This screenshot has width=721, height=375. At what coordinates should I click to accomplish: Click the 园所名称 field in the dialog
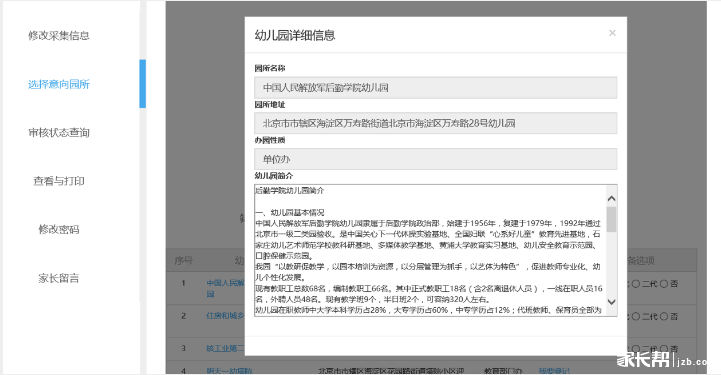[435, 87]
